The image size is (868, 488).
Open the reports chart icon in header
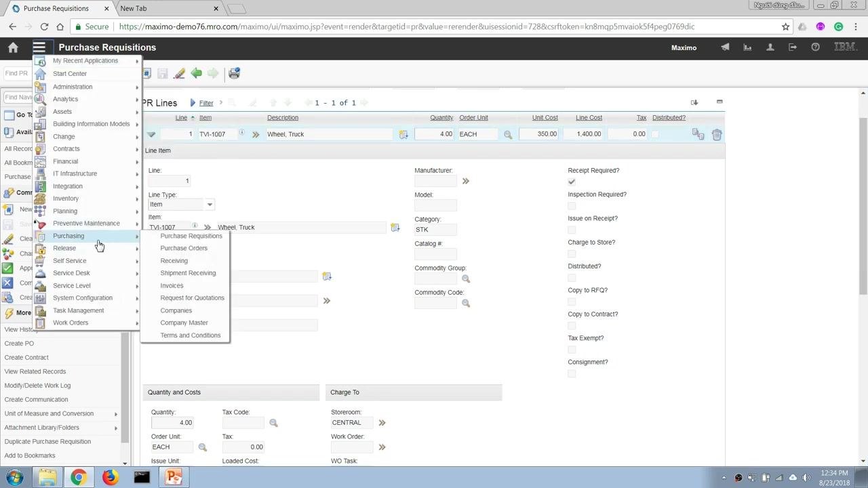747,47
